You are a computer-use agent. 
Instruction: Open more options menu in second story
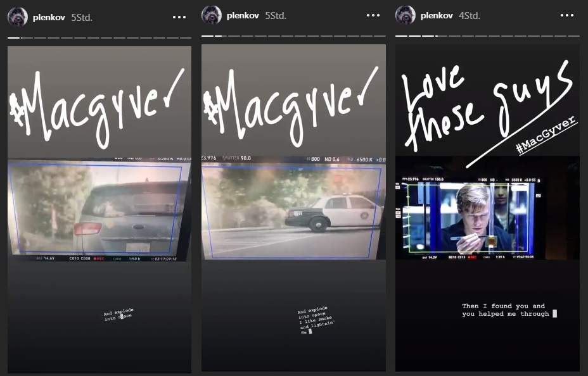373,15
